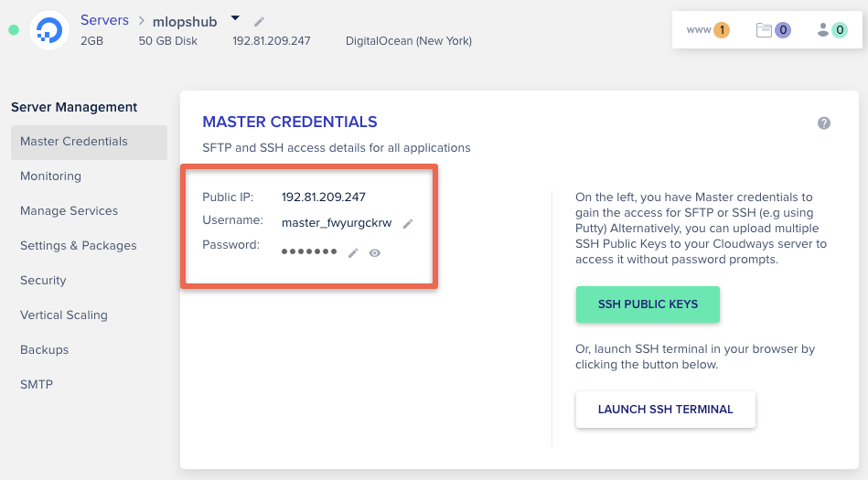Open the Monitoring section

point(50,176)
